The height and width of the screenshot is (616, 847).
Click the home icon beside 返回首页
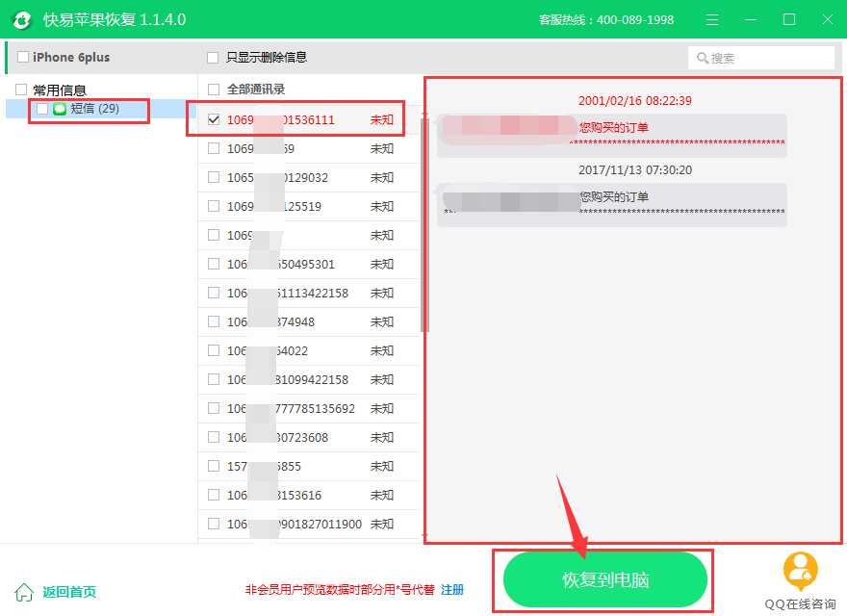(24, 592)
